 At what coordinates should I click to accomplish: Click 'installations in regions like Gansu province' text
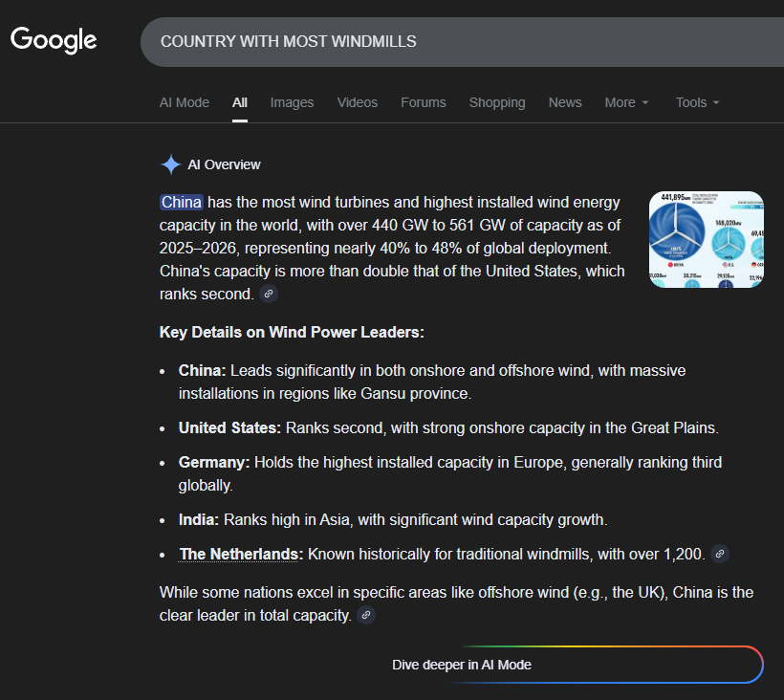coord(325,393)
